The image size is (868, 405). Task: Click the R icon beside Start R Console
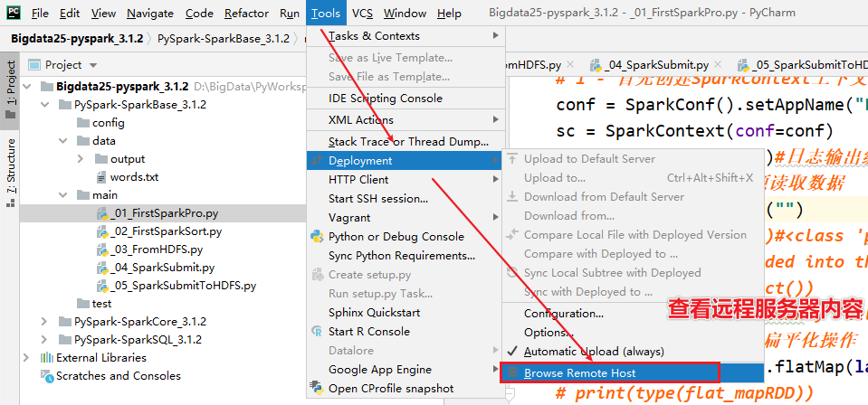coord(317,332)
